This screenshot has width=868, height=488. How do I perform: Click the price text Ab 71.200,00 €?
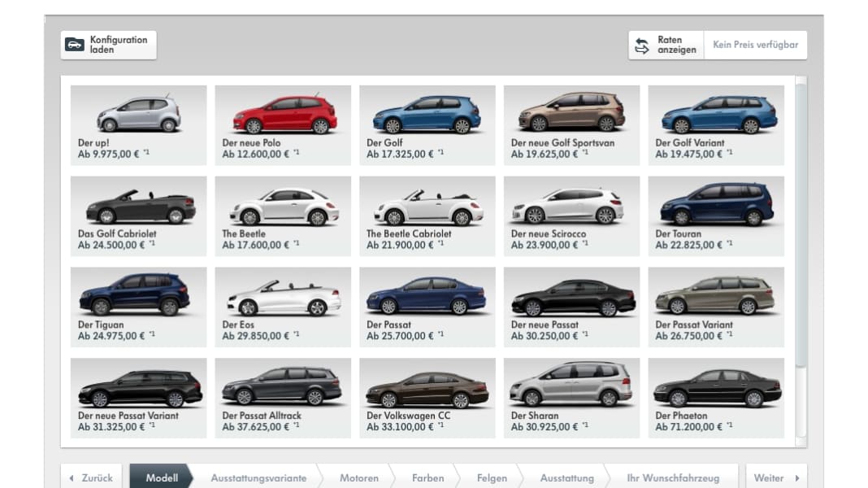click(x=688, y=427)
